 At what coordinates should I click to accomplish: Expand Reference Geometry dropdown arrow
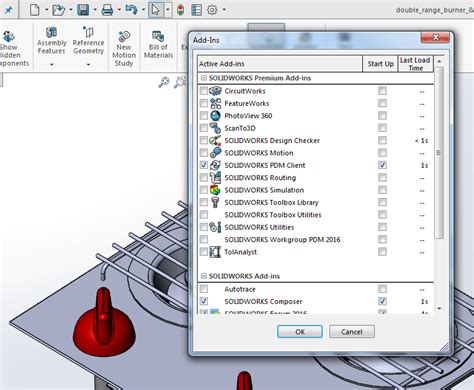[x=88, y=64]
